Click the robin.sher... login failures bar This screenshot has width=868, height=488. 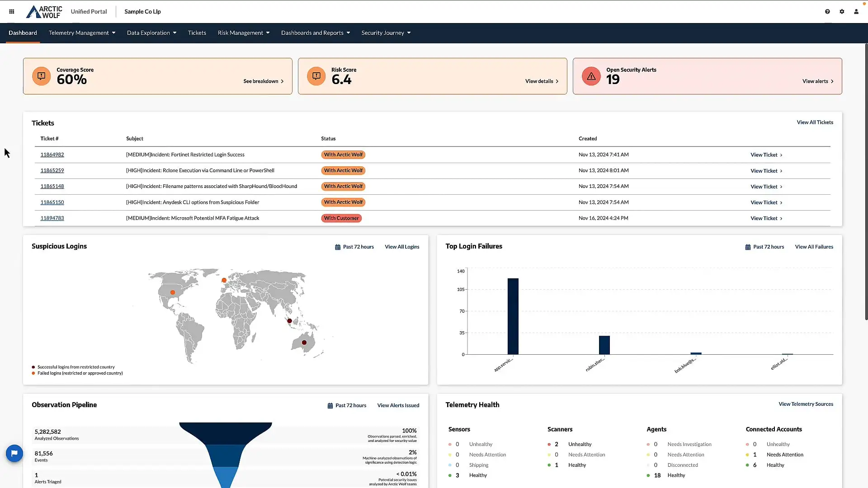click(604, 345)
